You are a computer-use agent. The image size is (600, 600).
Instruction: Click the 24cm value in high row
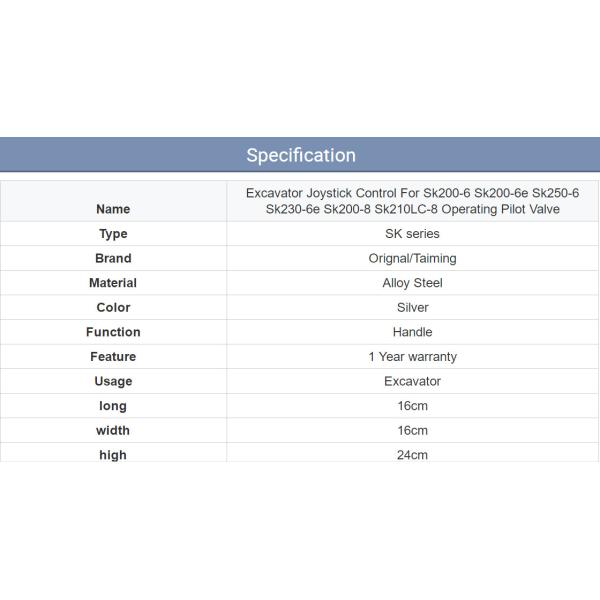coord(412,455)
